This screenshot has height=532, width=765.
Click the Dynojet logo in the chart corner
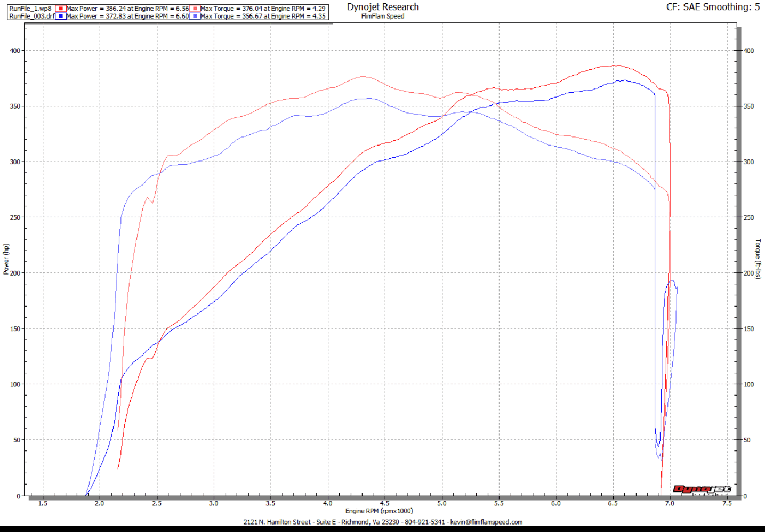coord(702,490)
